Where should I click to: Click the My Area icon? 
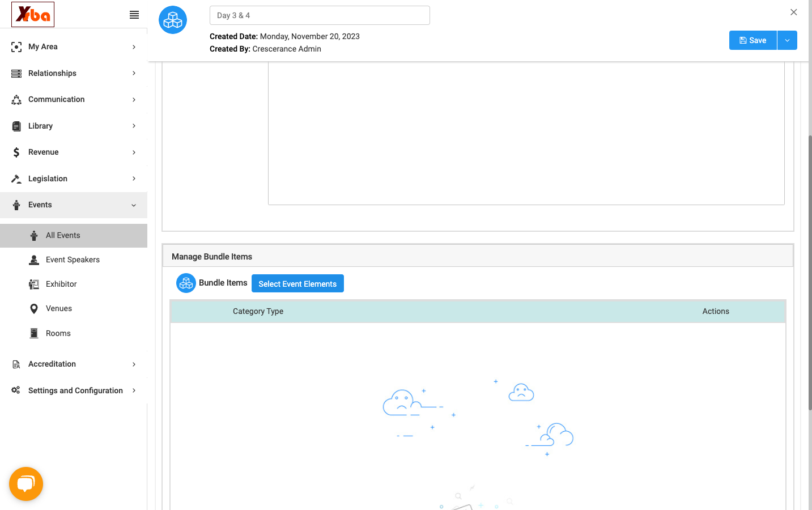coord(16,47)
